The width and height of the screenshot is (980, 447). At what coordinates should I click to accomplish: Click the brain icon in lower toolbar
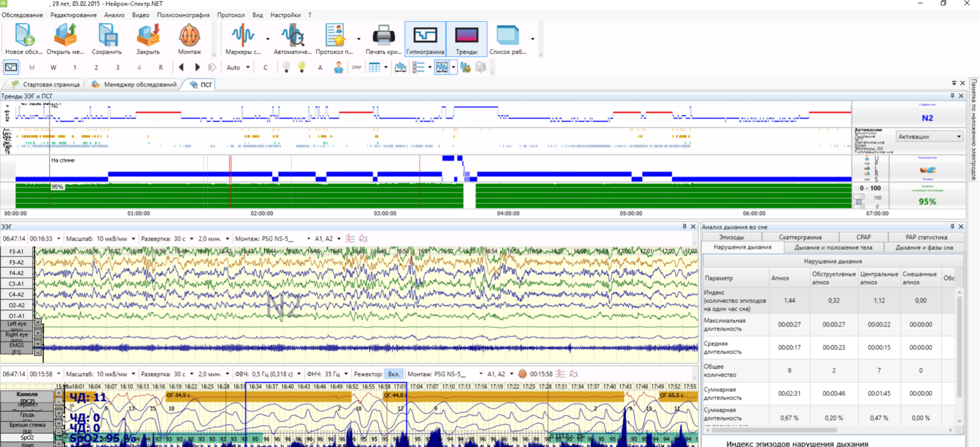pos(522,374)
